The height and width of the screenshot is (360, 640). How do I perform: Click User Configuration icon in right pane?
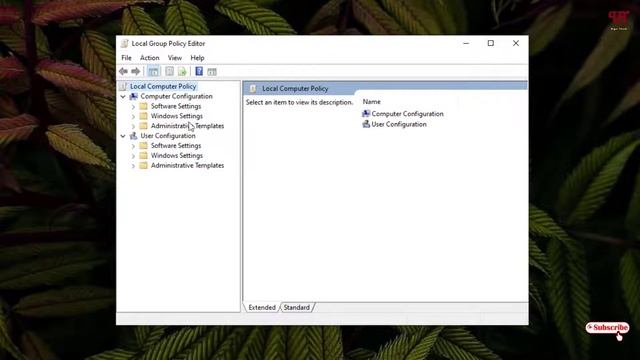366,124
